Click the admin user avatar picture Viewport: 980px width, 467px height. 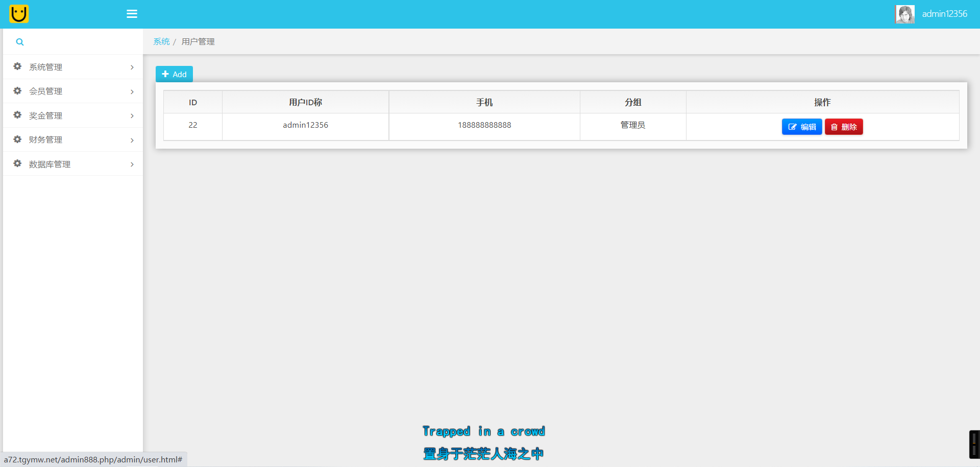pos(904,14)
